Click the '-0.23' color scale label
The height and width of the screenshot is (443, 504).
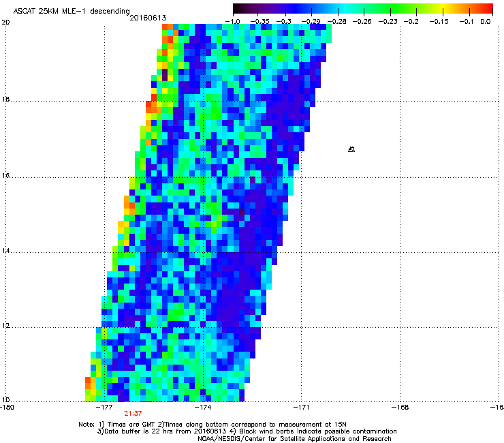coord(388,22)
